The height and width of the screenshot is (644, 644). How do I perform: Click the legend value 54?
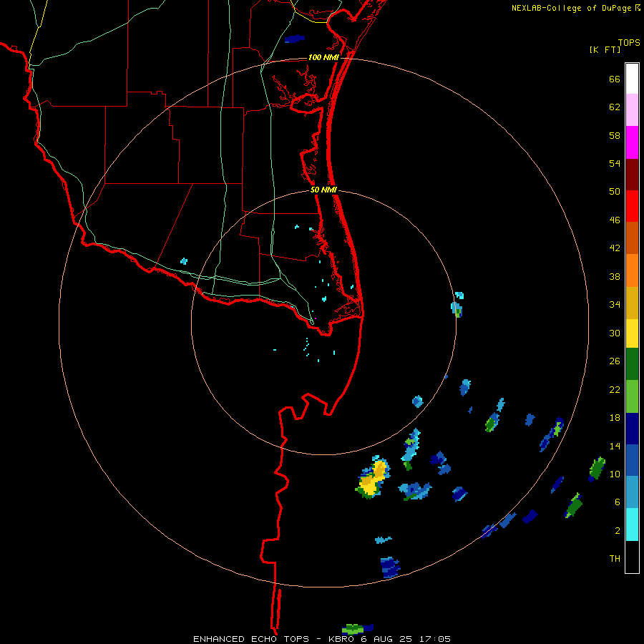[x=615, y=163]
